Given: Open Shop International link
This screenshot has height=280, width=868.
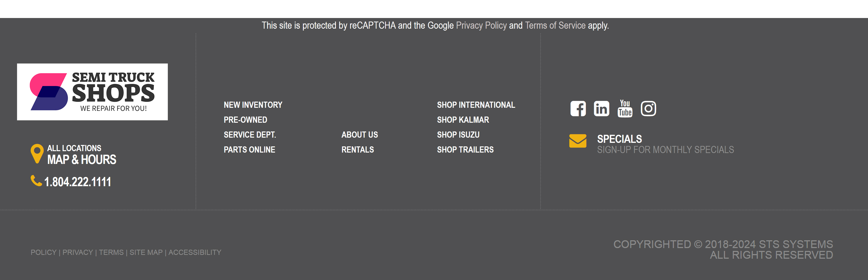Looking at the screenshot, I should (476, 105).
